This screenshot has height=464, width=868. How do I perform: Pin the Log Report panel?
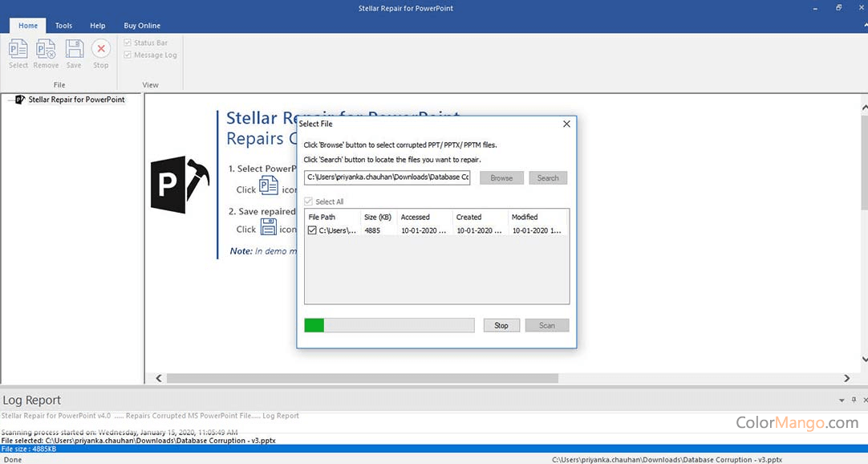point(853,400)
